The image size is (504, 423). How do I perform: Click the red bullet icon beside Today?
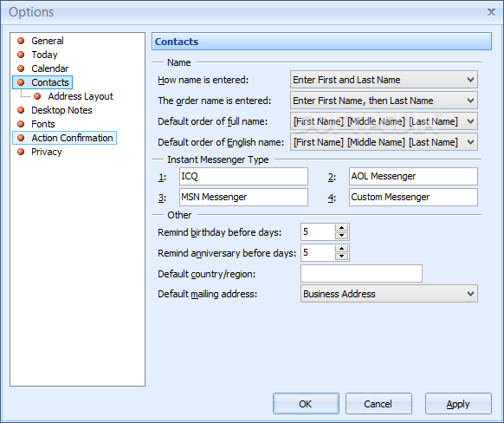point(21,55)
